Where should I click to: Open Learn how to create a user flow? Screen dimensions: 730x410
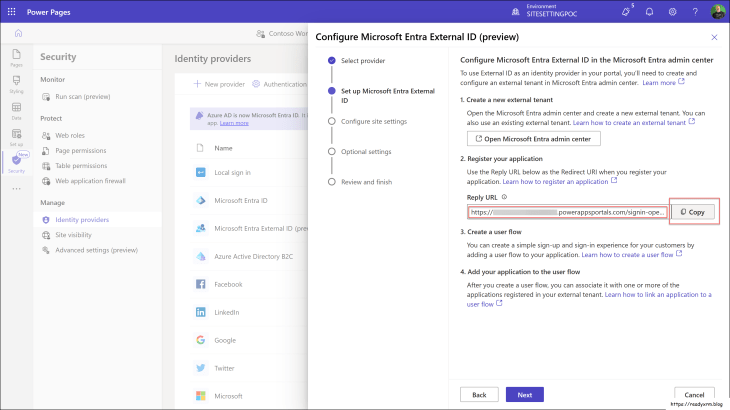(632, 255)
